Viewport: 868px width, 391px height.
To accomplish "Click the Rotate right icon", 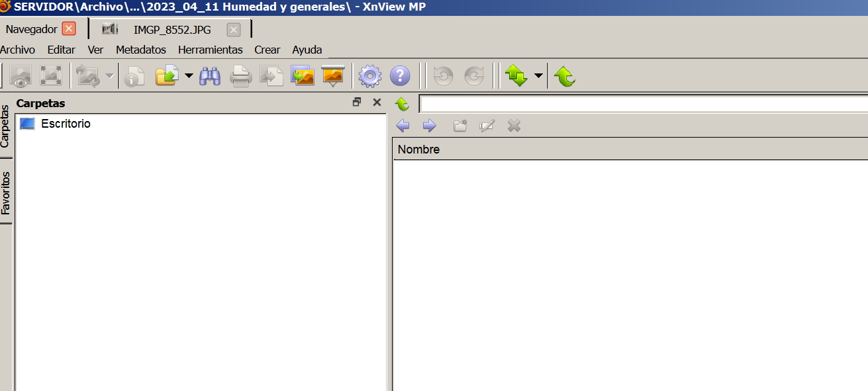I will pos(474,76).
